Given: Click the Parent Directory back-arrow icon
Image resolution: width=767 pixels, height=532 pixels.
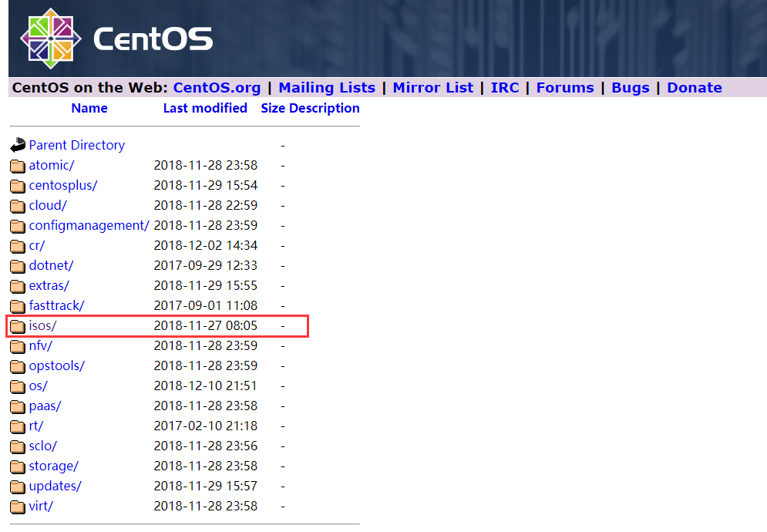Looking at the screenshot, I should click(x=18, y=145).
